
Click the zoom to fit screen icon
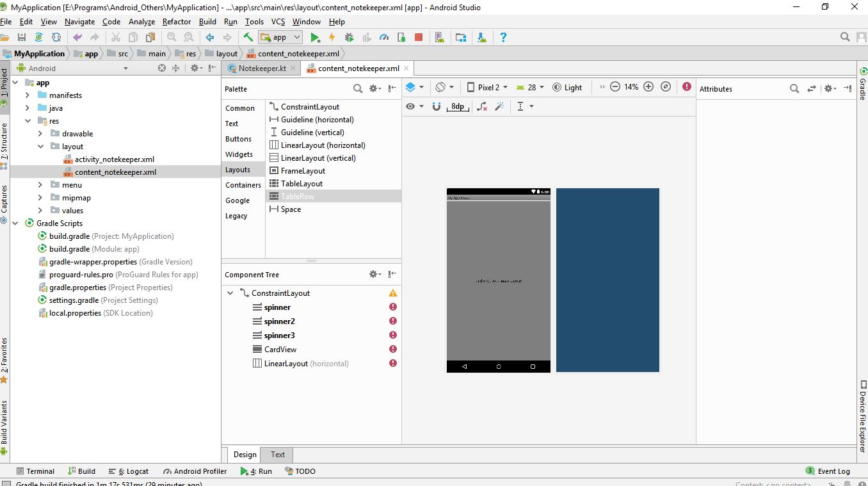click(666, 86)
